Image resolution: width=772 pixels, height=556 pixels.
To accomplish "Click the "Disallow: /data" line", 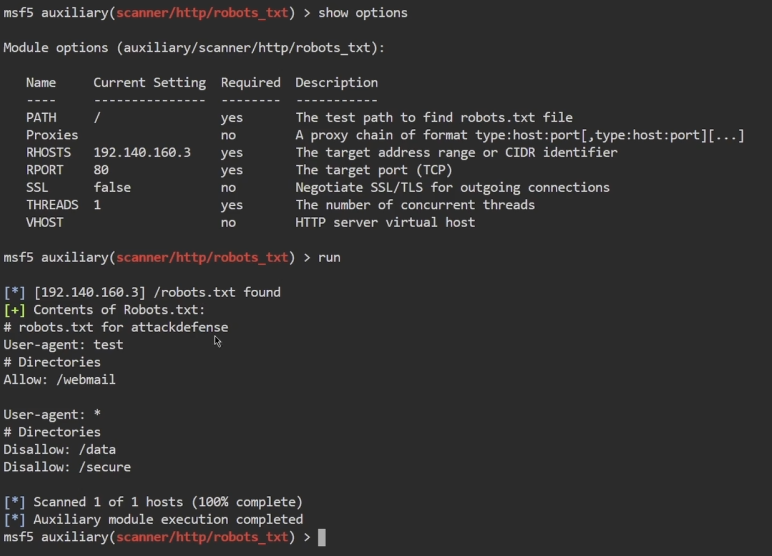I will click(60, 450).
